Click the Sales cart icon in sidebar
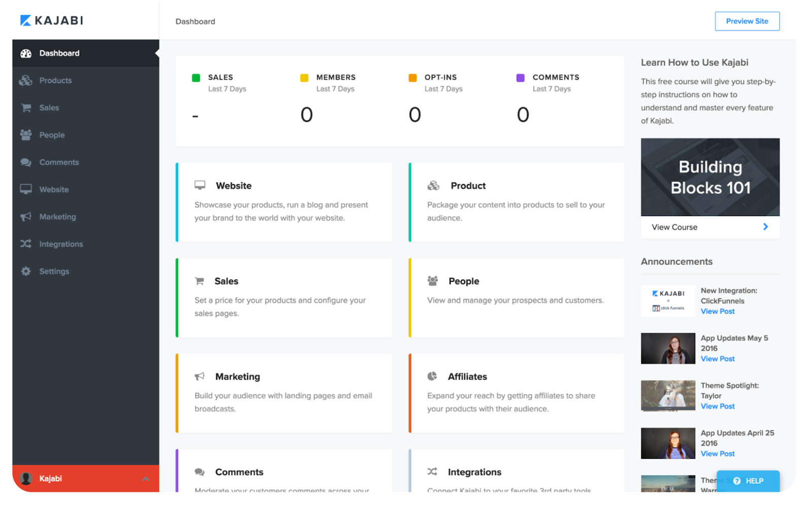Screen dimensions: 812x508 point(26,108)
